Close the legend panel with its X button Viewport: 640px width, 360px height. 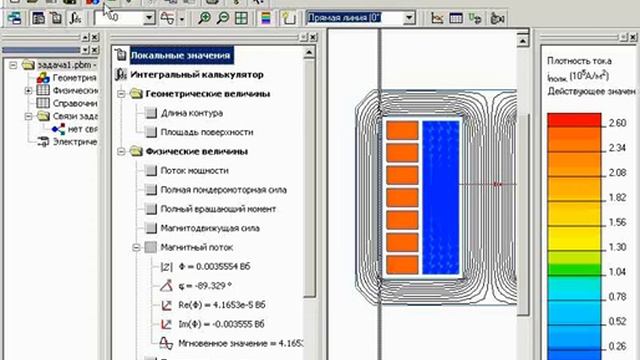[x=633, y=37]
